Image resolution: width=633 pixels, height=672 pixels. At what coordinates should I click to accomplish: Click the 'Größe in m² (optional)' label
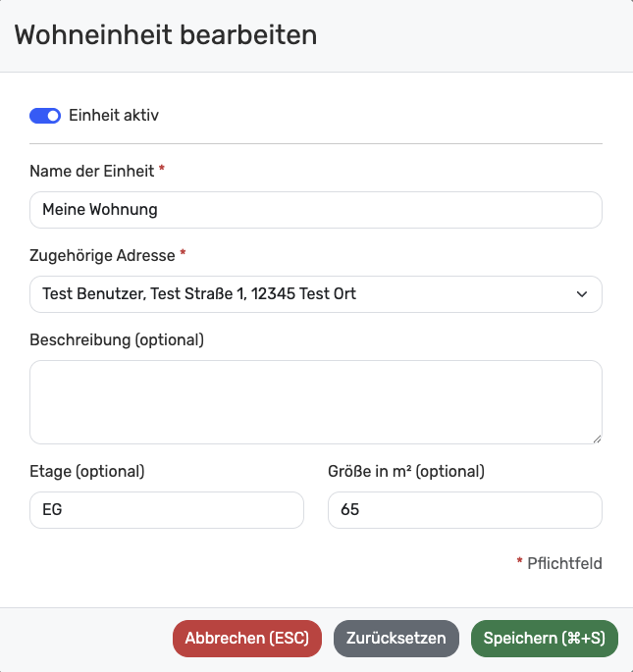click(406, 471)
